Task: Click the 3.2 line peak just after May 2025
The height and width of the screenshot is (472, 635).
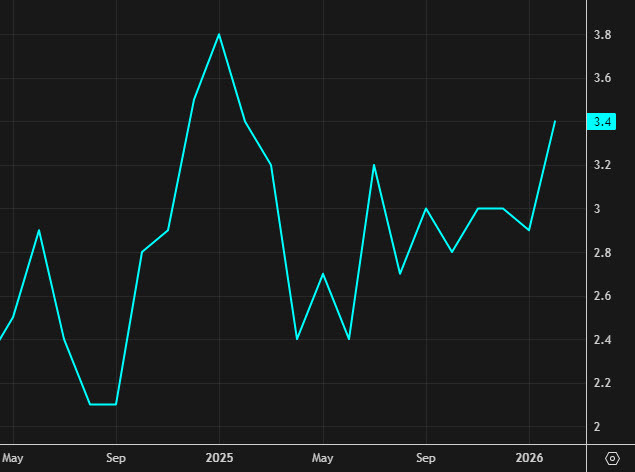Action: 374,165
